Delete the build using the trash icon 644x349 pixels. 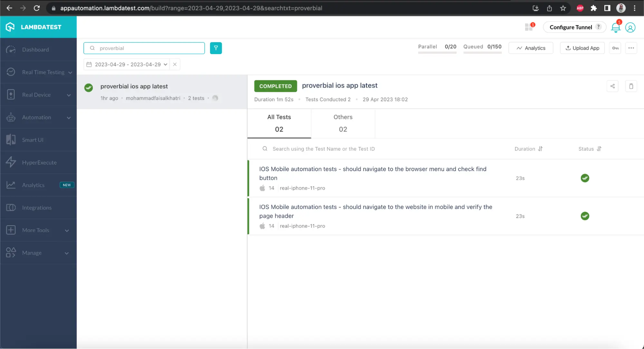click(631, 86)
